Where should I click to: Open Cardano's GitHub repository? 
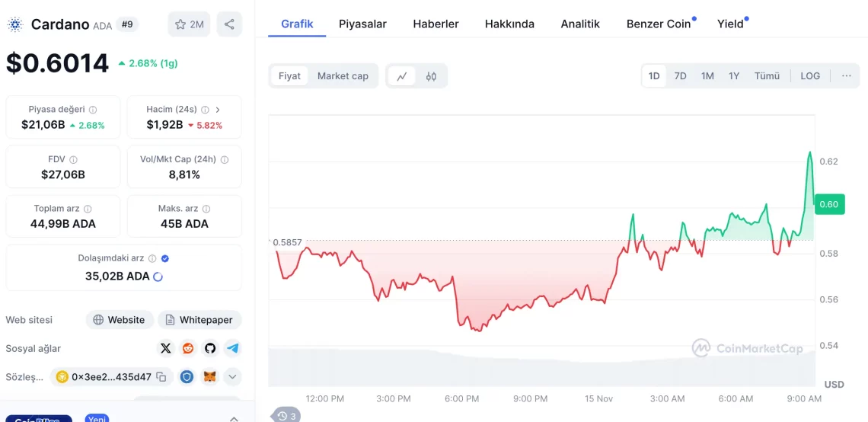coord(210,348)
